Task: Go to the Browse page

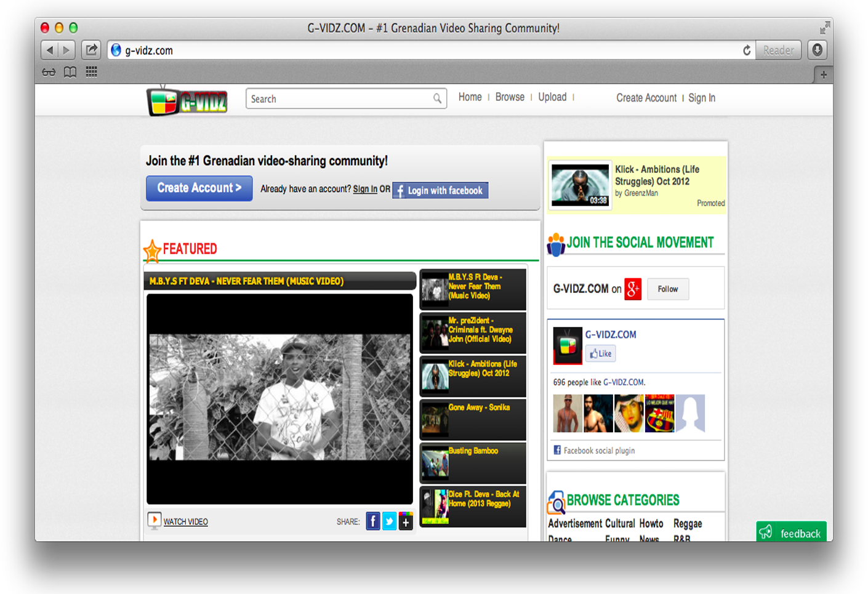Action: [x=510, y=97]
